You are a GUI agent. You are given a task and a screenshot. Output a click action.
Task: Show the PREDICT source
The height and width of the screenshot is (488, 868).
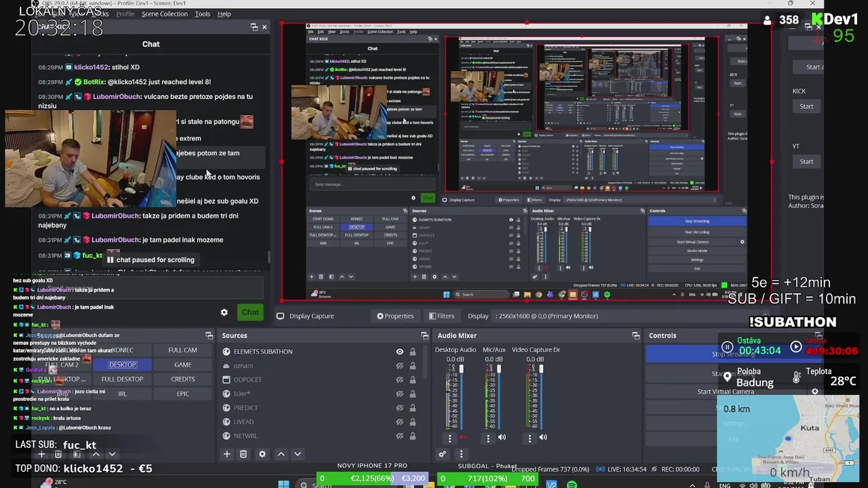point(399,408)
